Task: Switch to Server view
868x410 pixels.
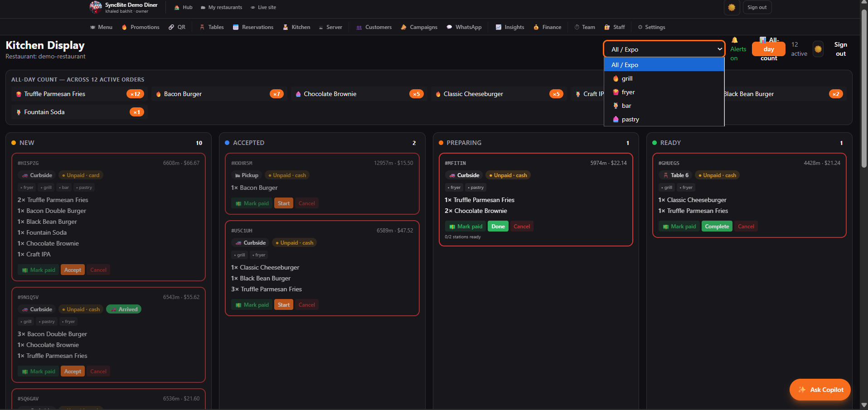Action: [330, 27]
